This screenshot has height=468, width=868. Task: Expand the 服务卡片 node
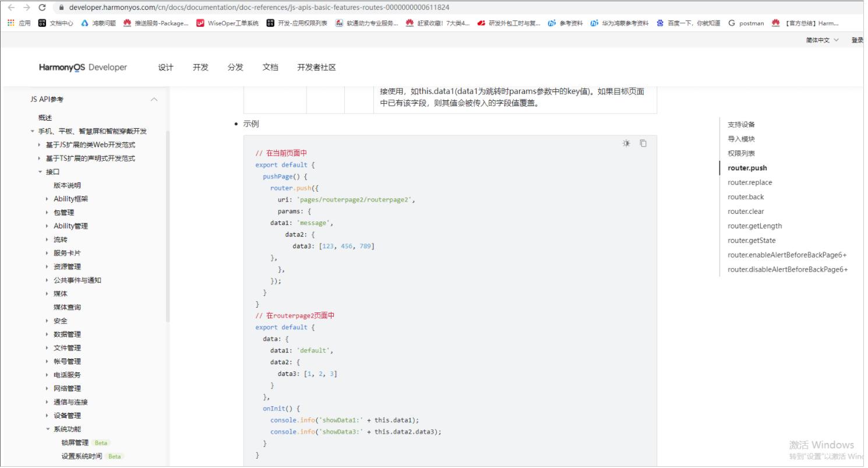click(47, 253)
